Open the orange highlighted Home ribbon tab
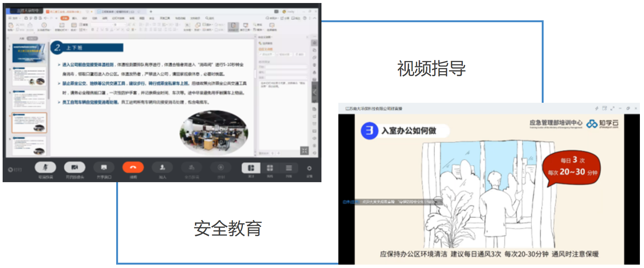The width and height of the screenshot is (644, 268). [x=65, y=18]
